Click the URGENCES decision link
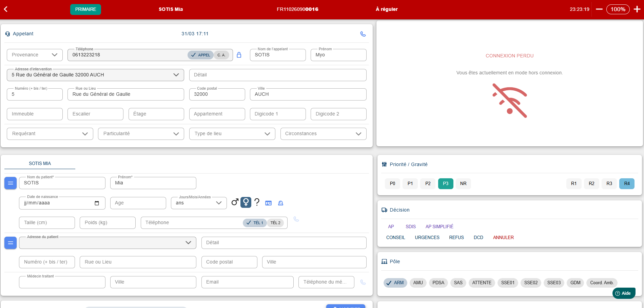Screen dimensions: 644x308 [427, 237]
